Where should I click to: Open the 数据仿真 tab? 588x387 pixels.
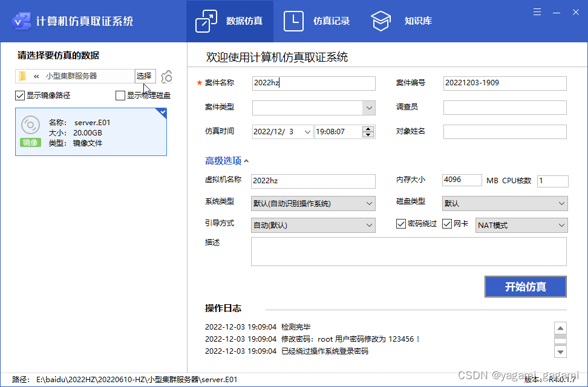click(x=229, y=21)
